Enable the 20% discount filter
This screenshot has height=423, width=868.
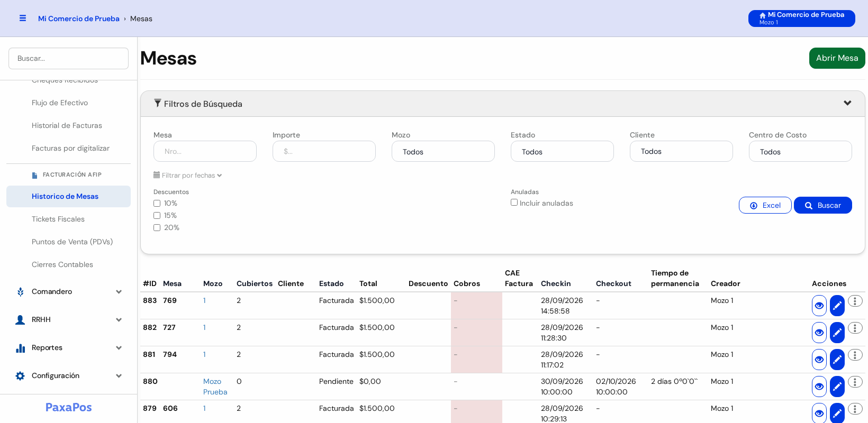[x=157, y=227]
